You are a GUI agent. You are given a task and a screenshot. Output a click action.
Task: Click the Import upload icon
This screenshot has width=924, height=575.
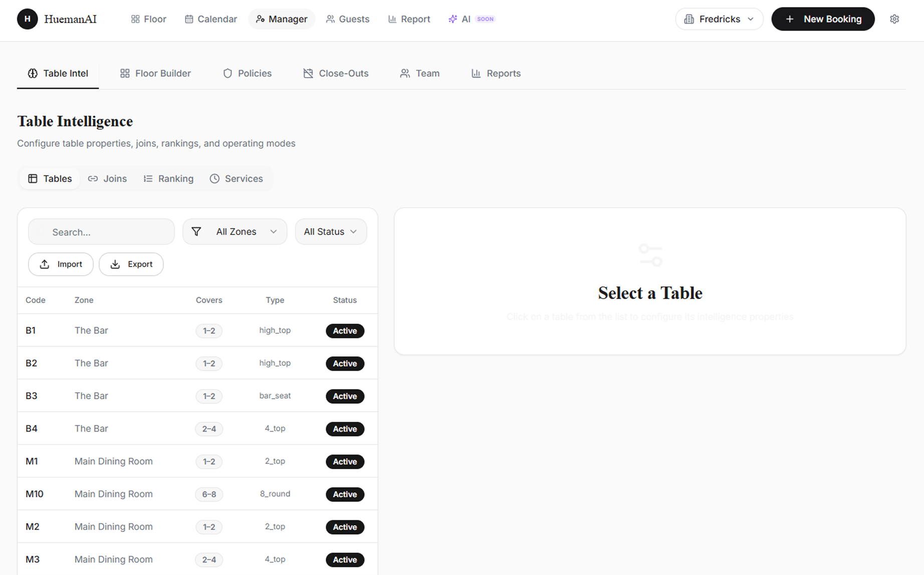coord(45,264)
